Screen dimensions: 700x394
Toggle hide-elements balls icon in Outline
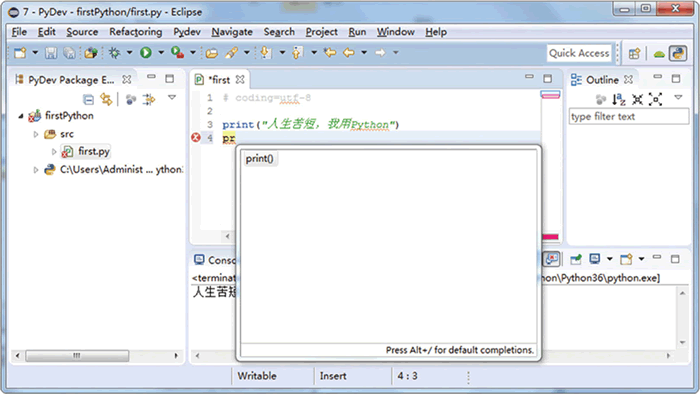tap(601, 100)
